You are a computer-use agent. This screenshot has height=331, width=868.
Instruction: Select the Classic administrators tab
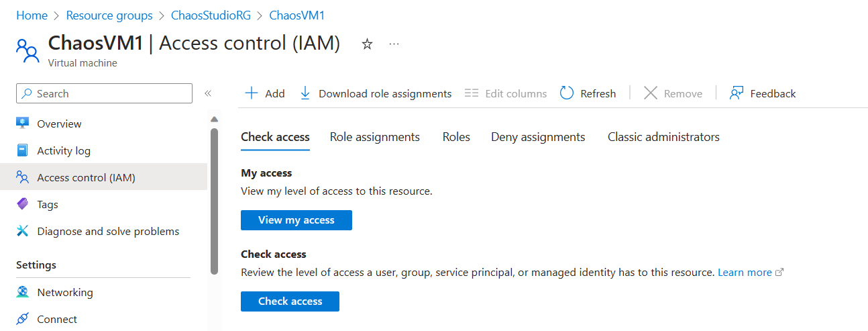pos(663,137)
